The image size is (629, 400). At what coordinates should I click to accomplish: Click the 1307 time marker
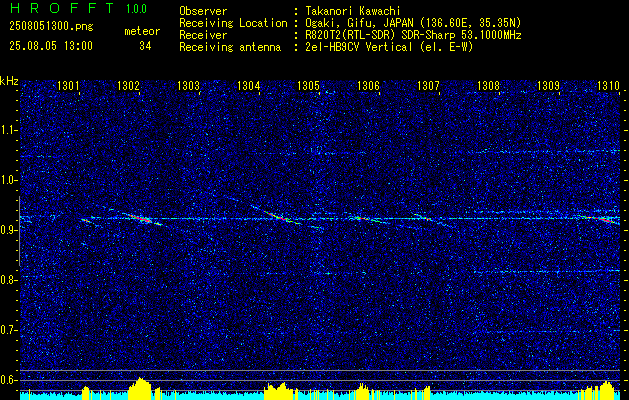(x=428, y=85)
